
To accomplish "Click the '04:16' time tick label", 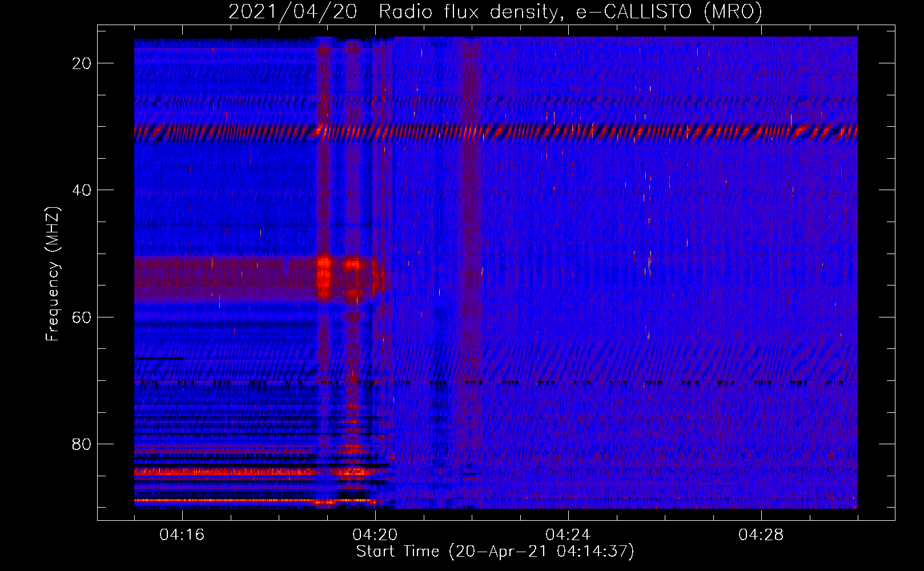I will pyautogui.click(x=182, y=535).
